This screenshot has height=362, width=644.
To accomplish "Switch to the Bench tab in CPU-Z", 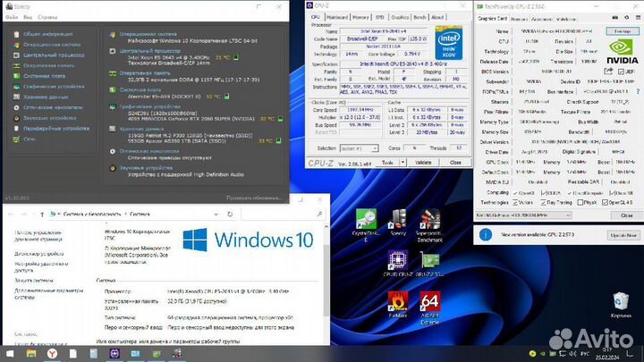I will [419, 17].
